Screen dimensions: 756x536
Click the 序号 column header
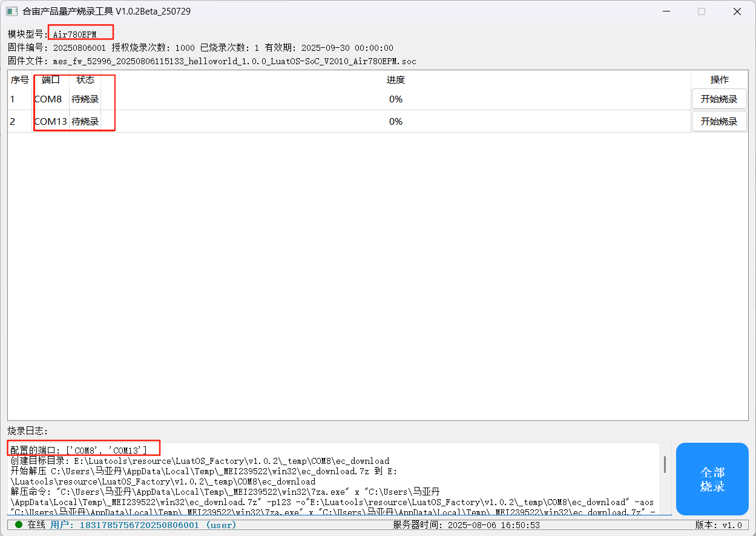pos(19,79)
